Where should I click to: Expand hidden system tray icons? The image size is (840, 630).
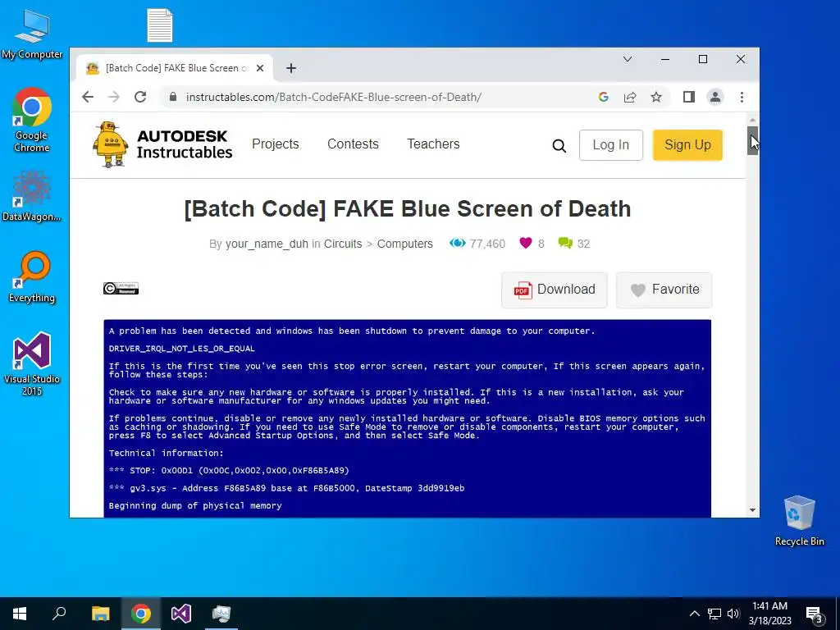[x=694, y=614]
